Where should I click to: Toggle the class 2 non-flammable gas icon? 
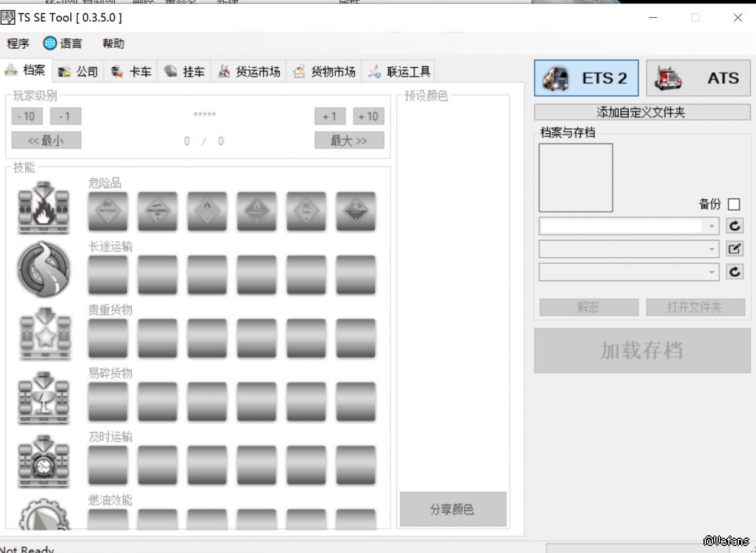(x=158, y=211)
